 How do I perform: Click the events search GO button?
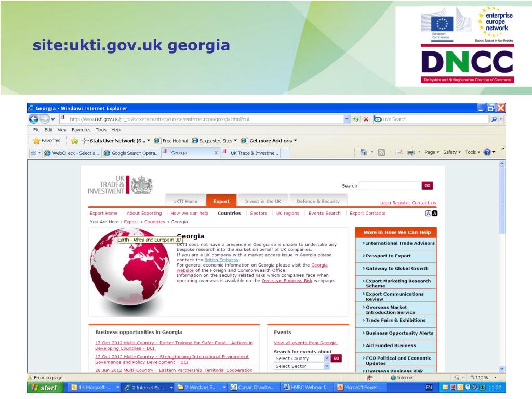(x=336, y=358)
